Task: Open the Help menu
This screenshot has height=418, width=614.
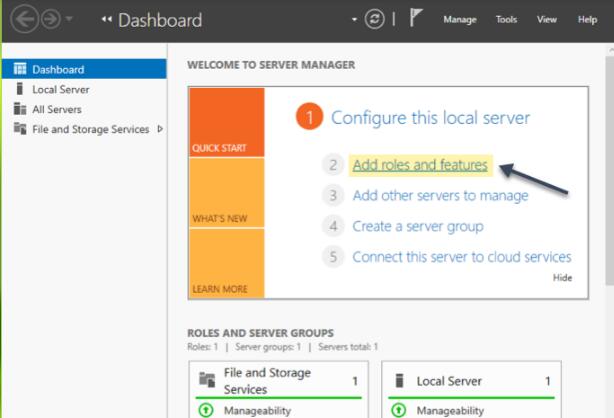Action: pyautogui.click(x=587, y=19)
